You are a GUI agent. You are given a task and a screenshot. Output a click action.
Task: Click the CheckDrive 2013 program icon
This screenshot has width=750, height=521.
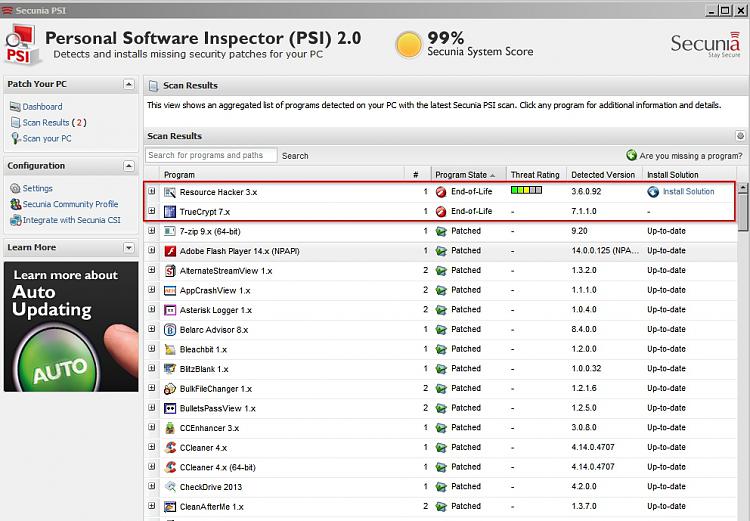(170, 487)
